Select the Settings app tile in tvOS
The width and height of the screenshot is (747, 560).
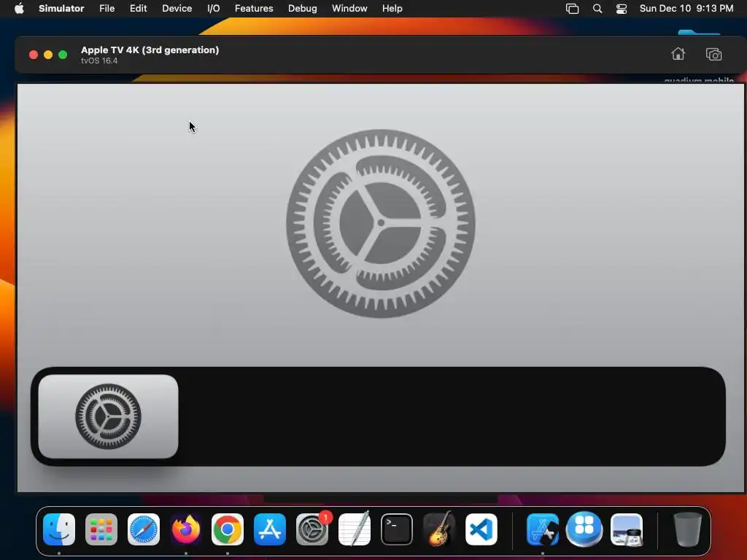(x=108, y=416)
